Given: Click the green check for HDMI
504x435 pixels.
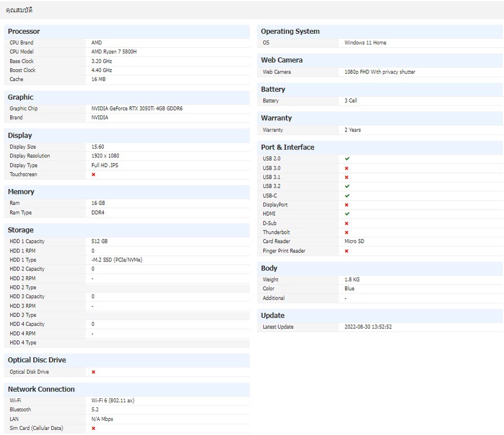Looking at the screenshot, I should [347, 214].
